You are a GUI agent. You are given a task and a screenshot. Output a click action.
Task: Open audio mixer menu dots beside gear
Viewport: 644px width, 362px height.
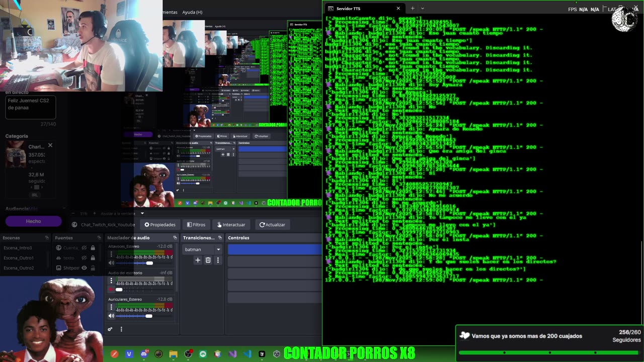click(121, 329)
